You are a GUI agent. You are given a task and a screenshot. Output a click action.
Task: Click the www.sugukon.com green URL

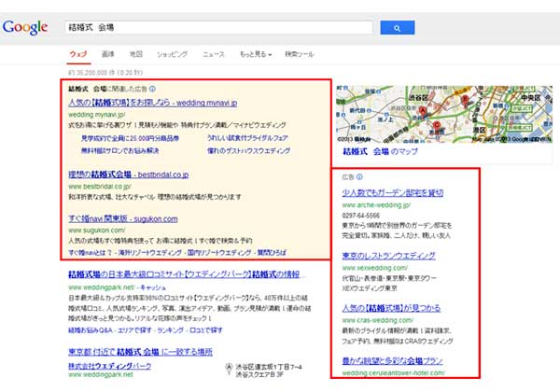(x=97, y=231)
